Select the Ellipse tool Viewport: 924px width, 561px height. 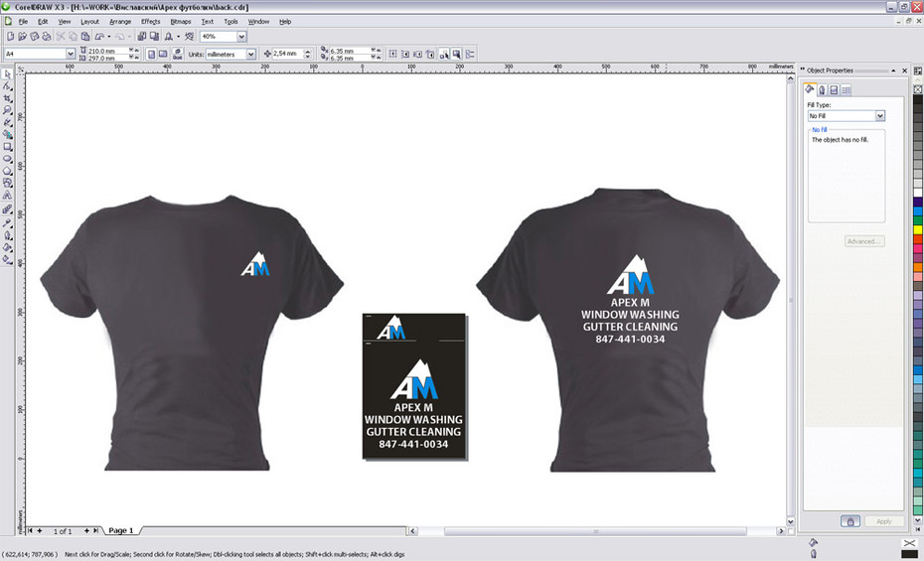tap(7, 158)
